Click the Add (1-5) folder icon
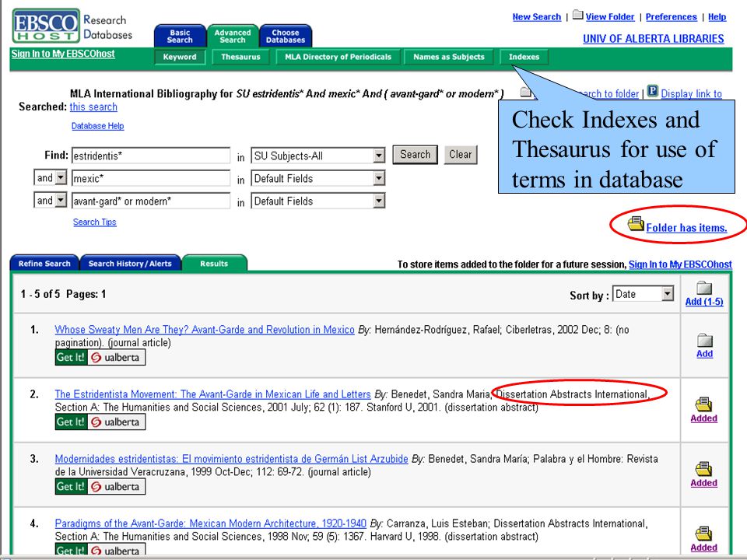This screenshot has height=560, width=747. tap(704, 288)
